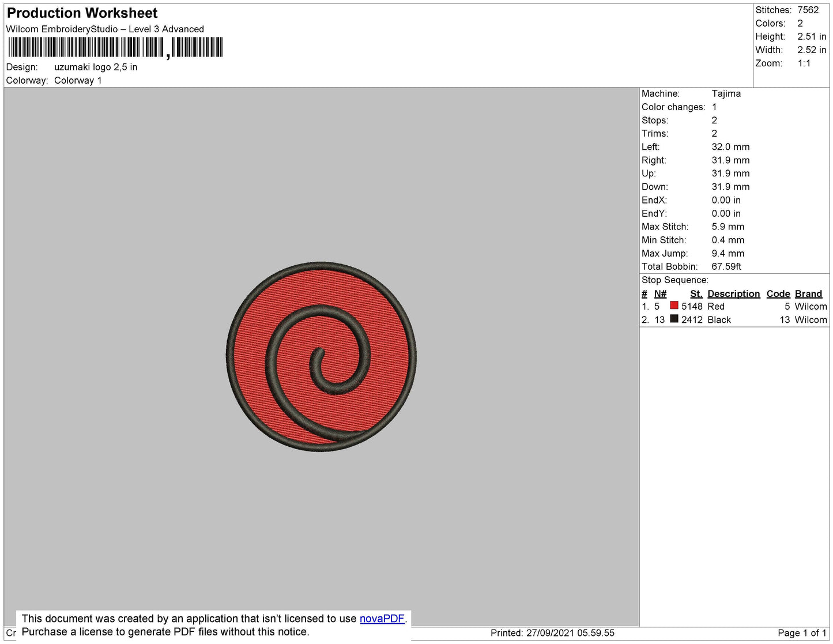Viewport: 833px width, 644px height.
Task: Click the Production Worksheet title
Action: click(82, 13)
